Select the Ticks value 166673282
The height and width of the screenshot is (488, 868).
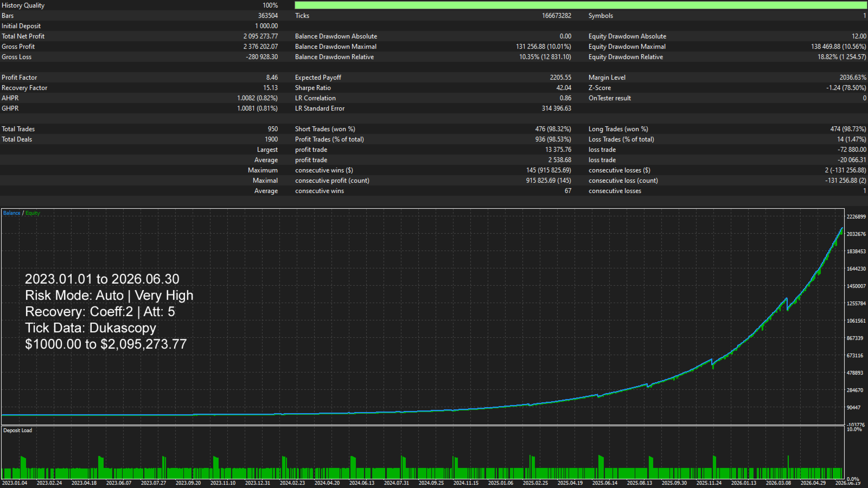click(557, 16)
